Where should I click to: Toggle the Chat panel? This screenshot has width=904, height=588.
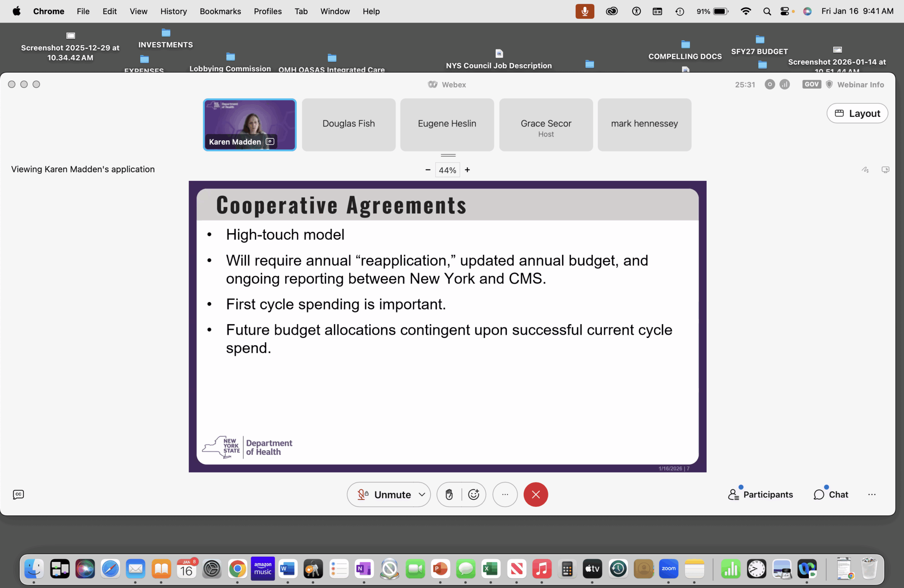pos(831,494)
